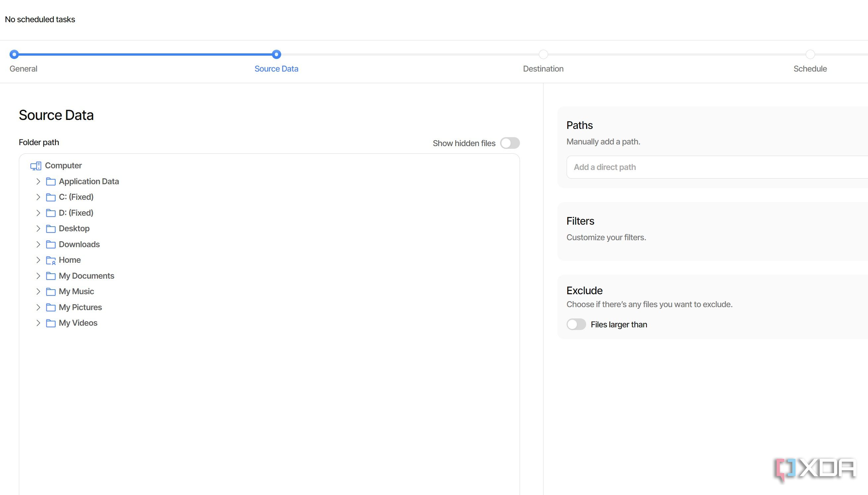Click the Home user folder icon
Viewport: 868px width, 495px height.
[x=51, y=260]
